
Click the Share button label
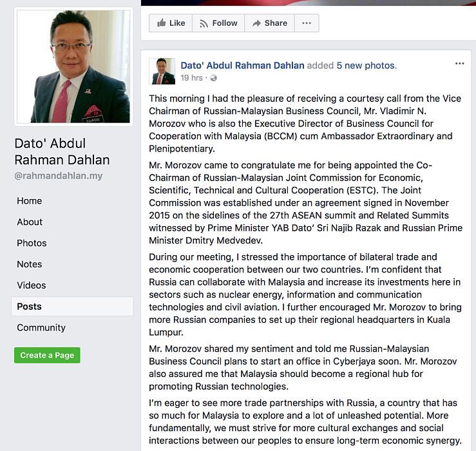pos(276,23)
